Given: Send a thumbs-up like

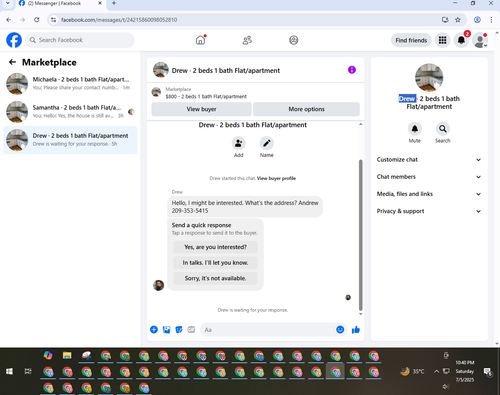Looking at the screenshot, I should point(356,330).
